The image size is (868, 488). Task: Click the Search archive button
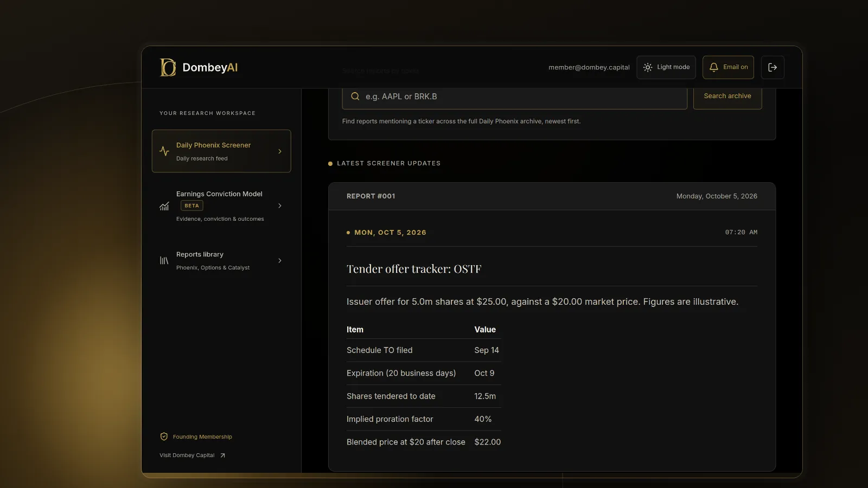point(727,96)
